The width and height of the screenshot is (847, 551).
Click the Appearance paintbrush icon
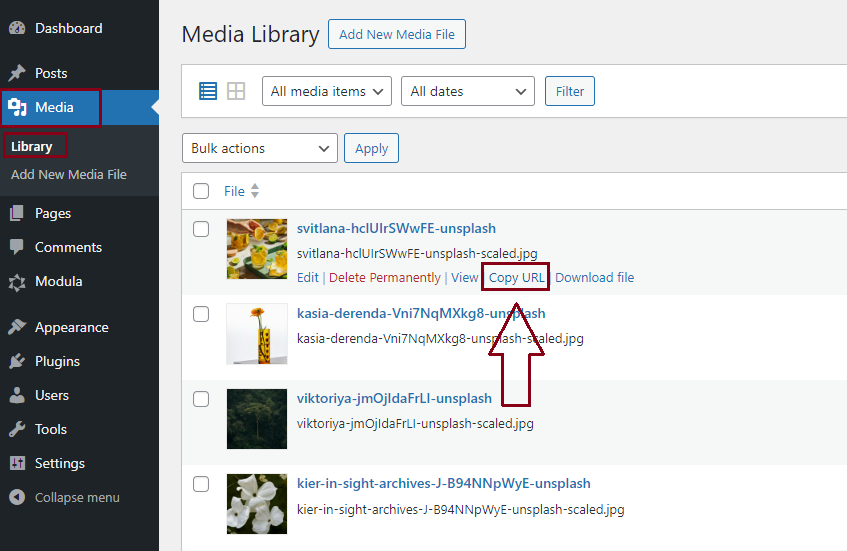point(17,327)
